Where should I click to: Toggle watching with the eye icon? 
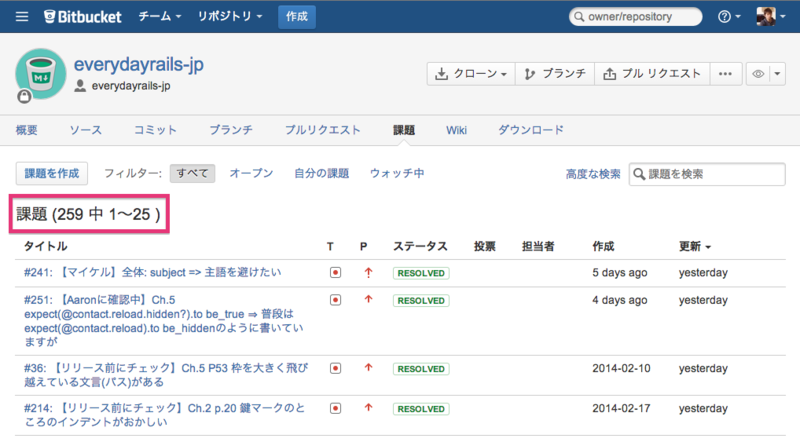pyautogui.click(x=758, y=74)
